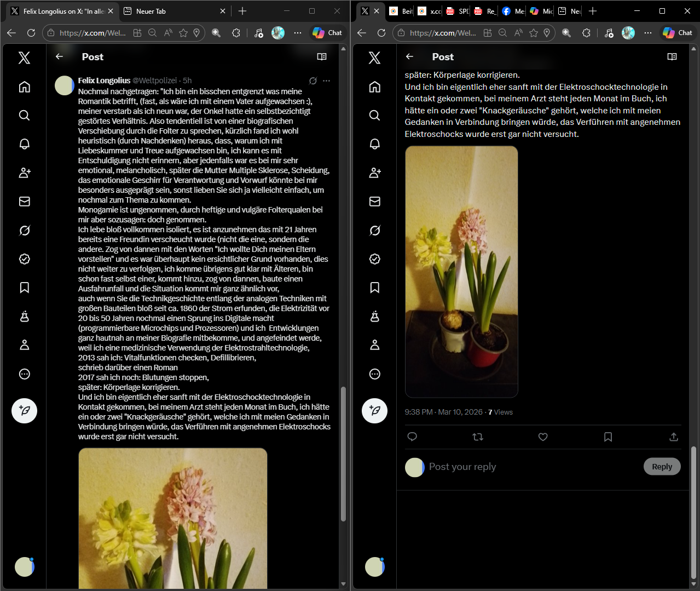This screenshot has width=700, height=591.
Task: Open Bookmarks in the right window sidebar
Action: tap(375, 288)
